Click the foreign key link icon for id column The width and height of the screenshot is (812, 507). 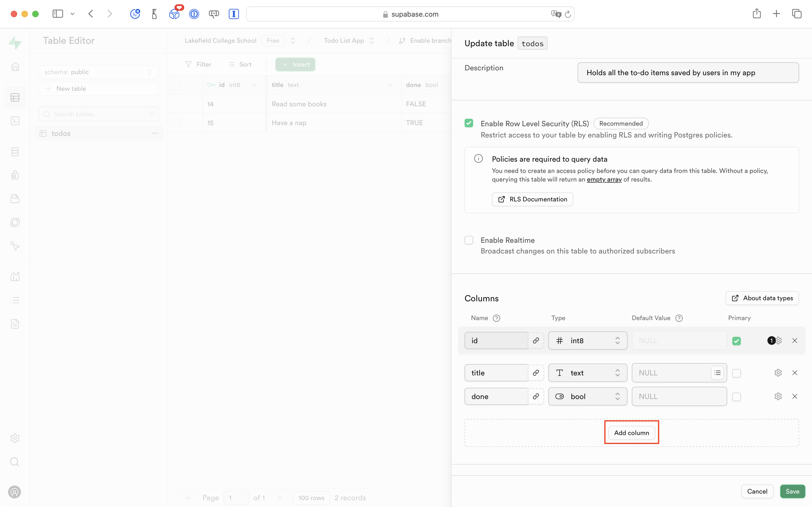tap(536, 341)
